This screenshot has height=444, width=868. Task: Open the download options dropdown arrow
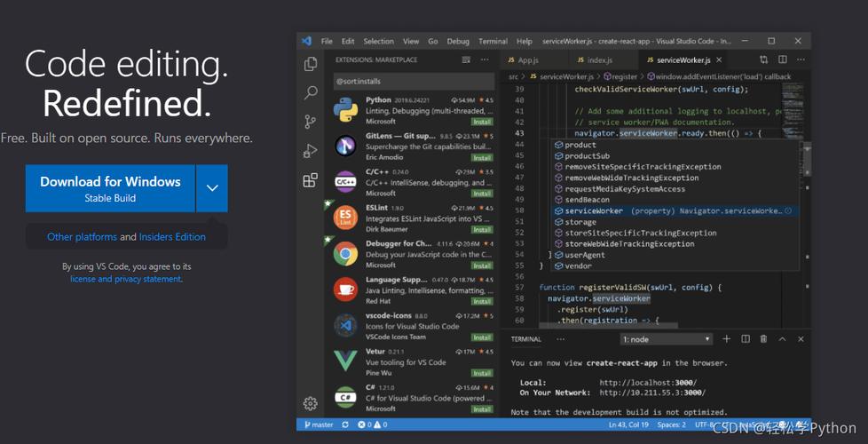pyautogui.click(x=212, y=188)
